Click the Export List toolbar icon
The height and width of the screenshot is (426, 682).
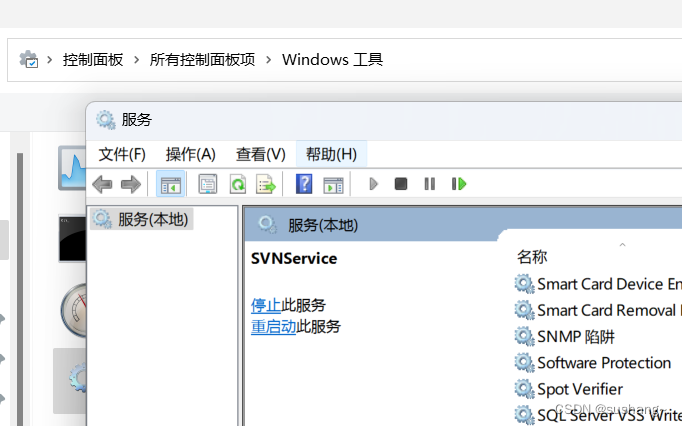(x=266, y=184)
